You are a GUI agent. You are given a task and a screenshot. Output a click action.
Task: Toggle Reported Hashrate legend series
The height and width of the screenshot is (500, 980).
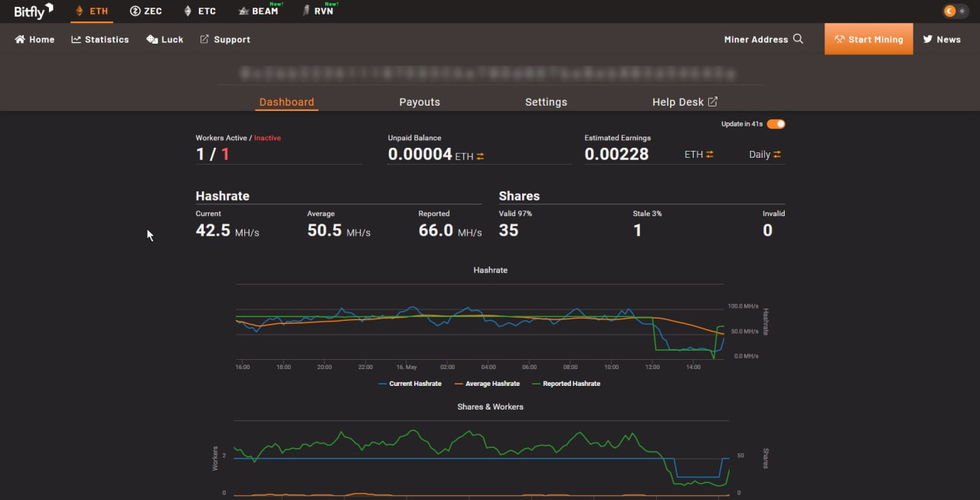566,384
